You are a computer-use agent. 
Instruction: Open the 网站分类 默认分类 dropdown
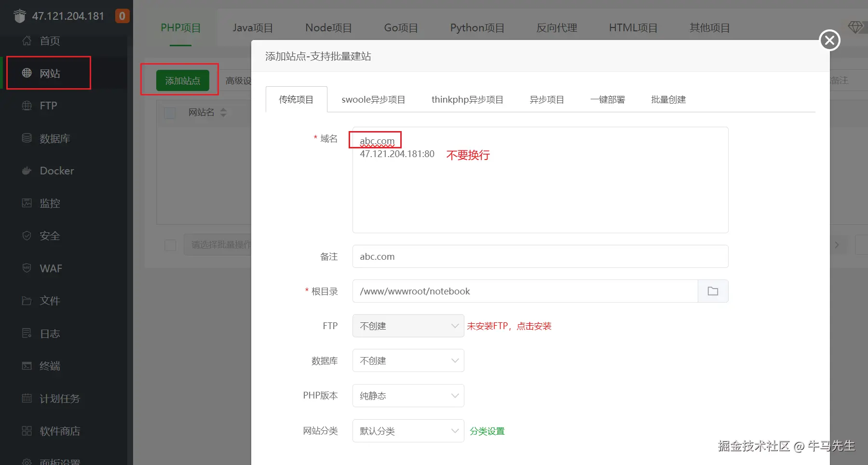pos(408,431)
